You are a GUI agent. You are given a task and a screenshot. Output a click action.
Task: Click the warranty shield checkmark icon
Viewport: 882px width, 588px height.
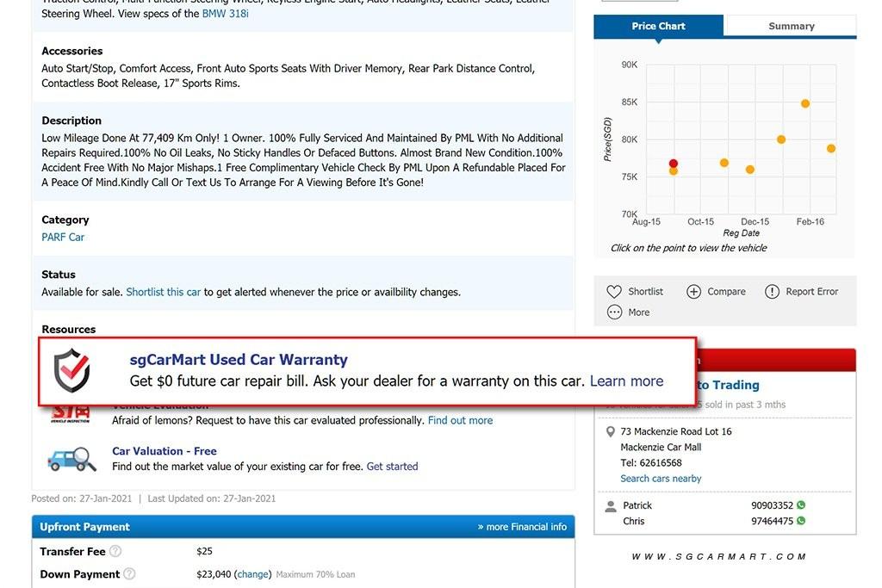(71, 370)
